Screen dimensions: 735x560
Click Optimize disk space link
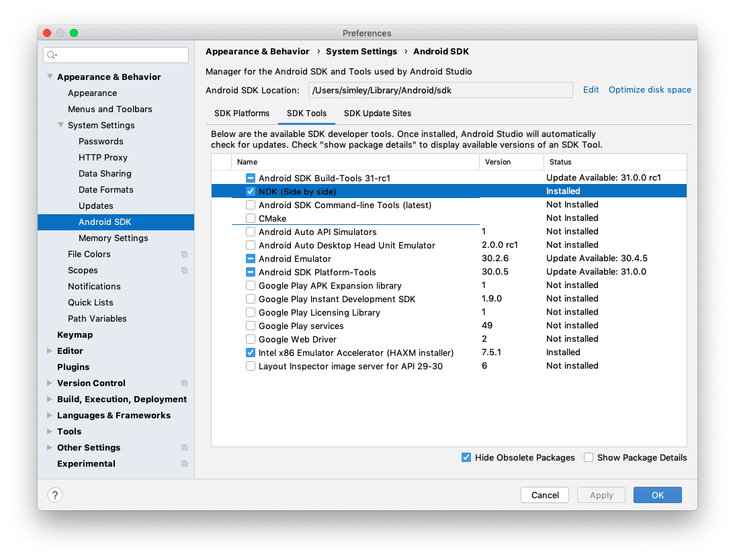click(x=650, y=89)
